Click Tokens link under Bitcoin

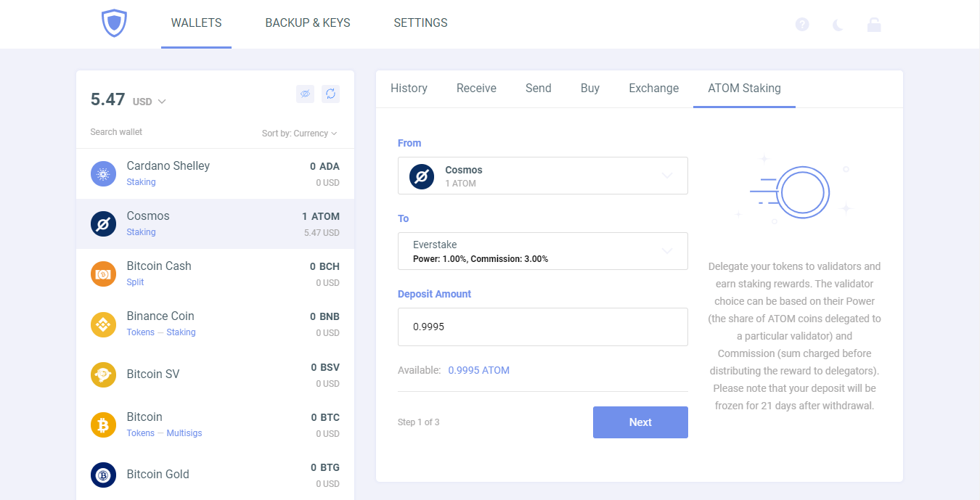pos(140,433)
